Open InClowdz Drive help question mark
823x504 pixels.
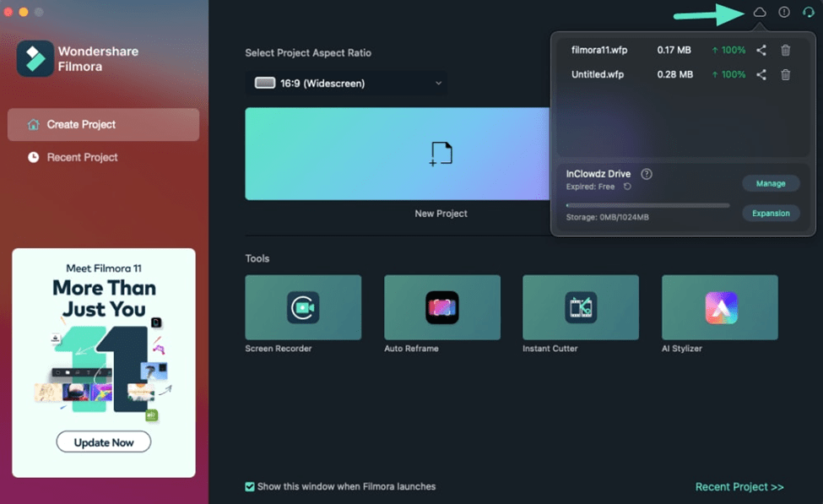[x=647, y=174]
